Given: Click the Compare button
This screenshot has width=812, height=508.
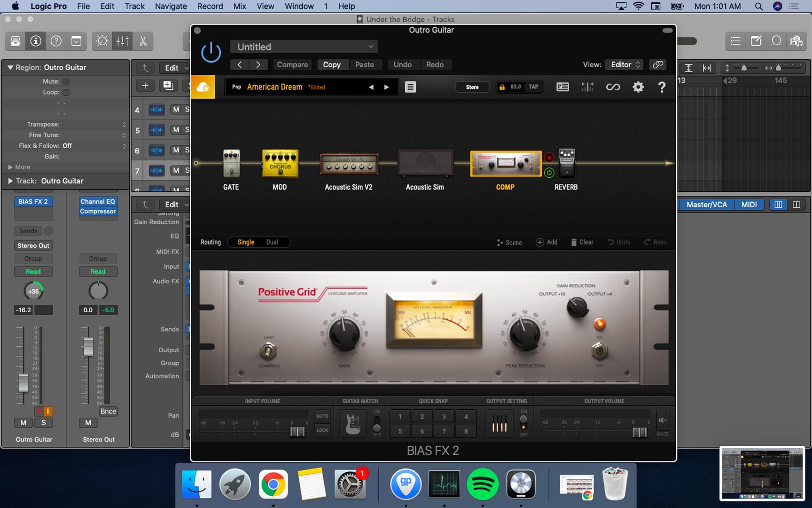Looking at the screenshot, I should 292,64.
